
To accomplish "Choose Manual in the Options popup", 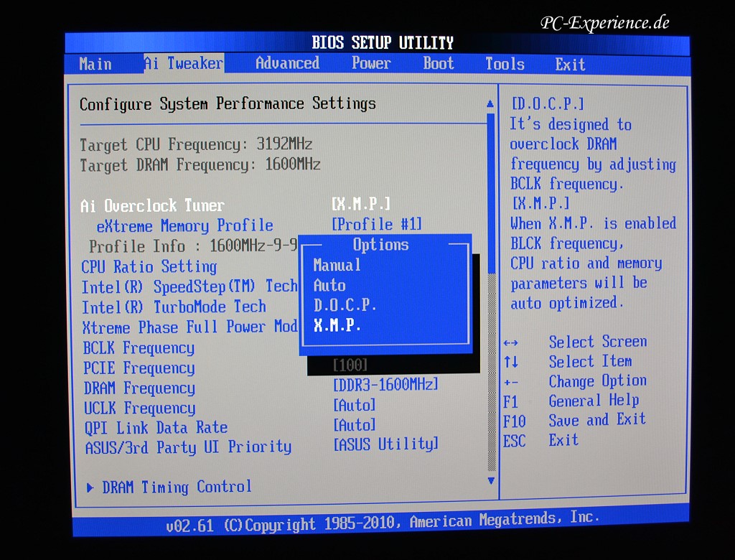I will pos(337,265).
